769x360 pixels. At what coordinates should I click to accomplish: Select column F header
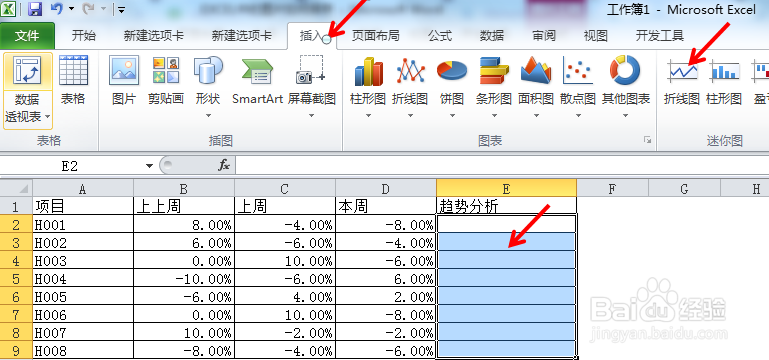click(x=612, y=188)
